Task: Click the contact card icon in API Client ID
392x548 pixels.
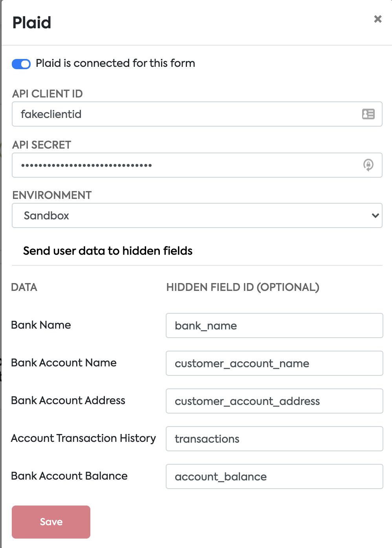Action: tap(368, 114)
